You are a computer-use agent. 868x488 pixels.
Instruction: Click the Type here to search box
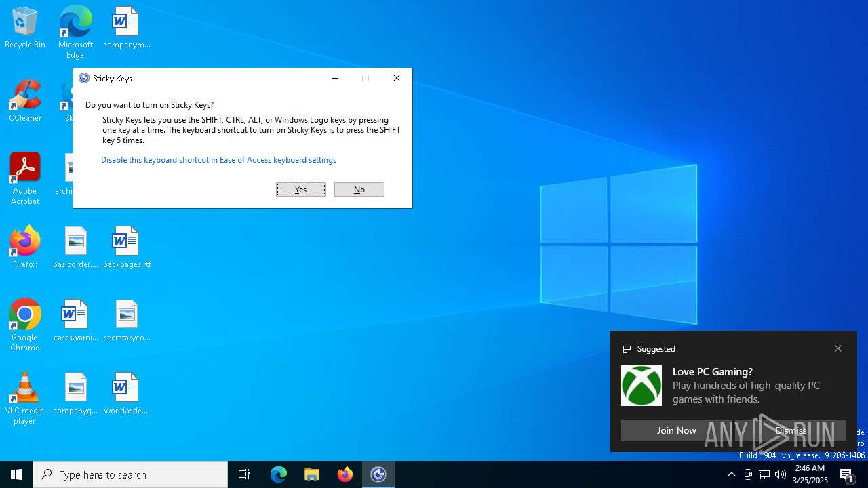click(x=130, y=474)
